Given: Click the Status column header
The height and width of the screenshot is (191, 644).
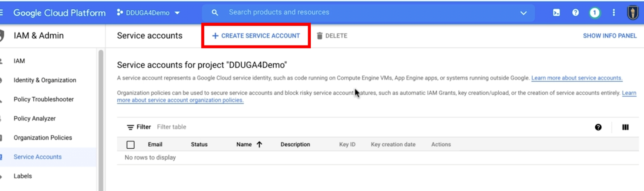Looking at the screenshot, I should click(x=199, y=144).
